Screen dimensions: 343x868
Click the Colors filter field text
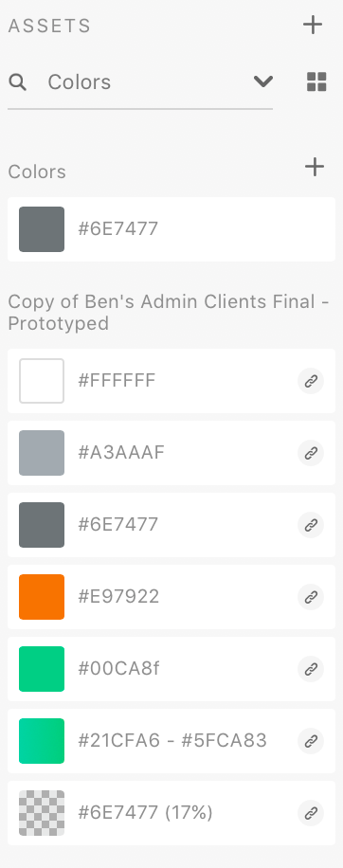click(x=79, y=81)
